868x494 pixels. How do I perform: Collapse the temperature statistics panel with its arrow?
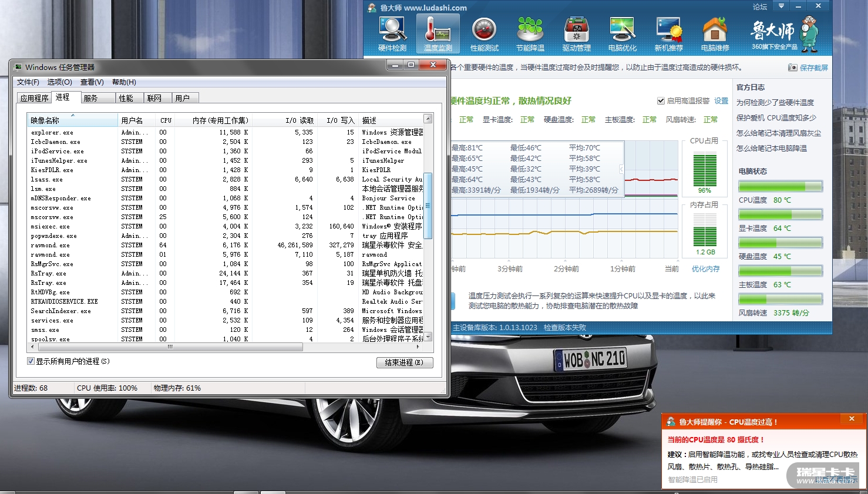tap(621, 169)
